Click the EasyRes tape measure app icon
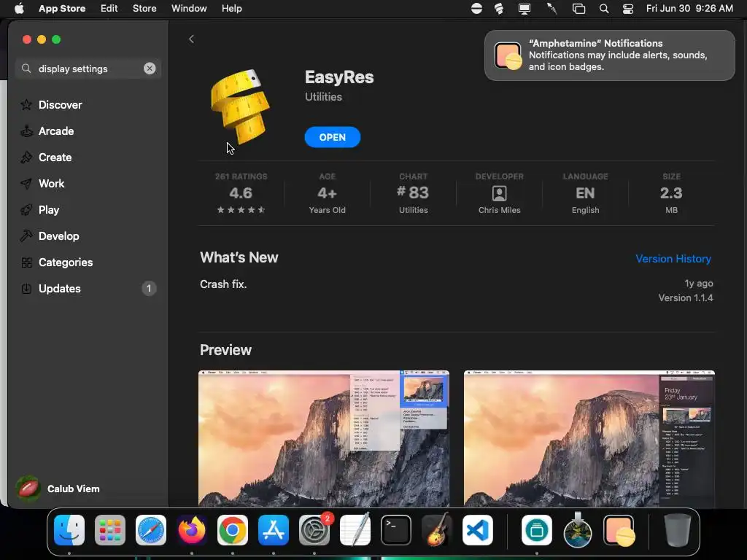Screen dimensions: 747x560 240,106
